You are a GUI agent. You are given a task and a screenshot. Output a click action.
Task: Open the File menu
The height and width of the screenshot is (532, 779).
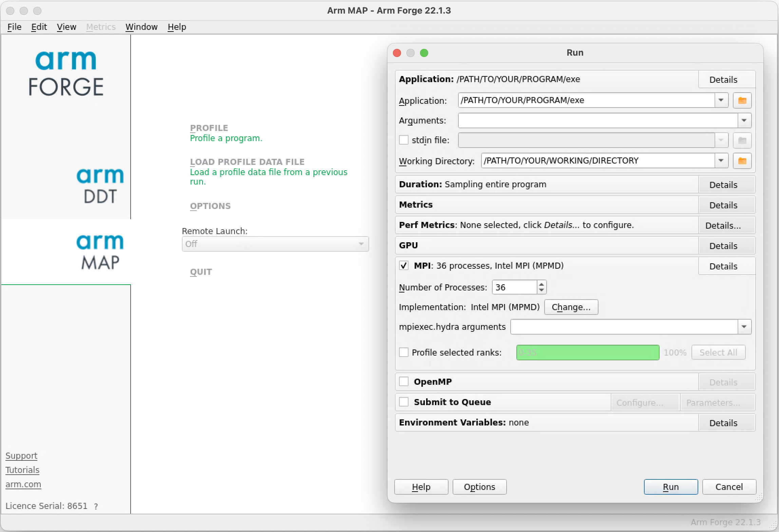point(14,27)
